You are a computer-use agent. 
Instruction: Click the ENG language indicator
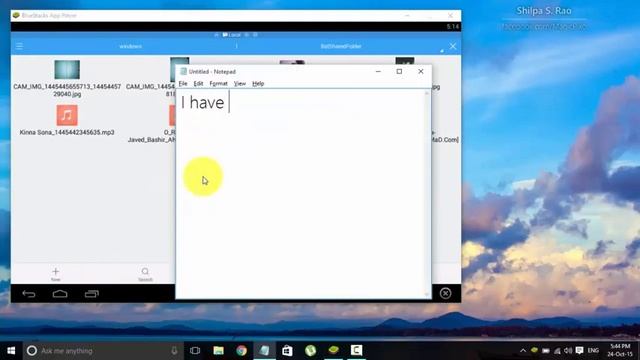click(593, 351)
